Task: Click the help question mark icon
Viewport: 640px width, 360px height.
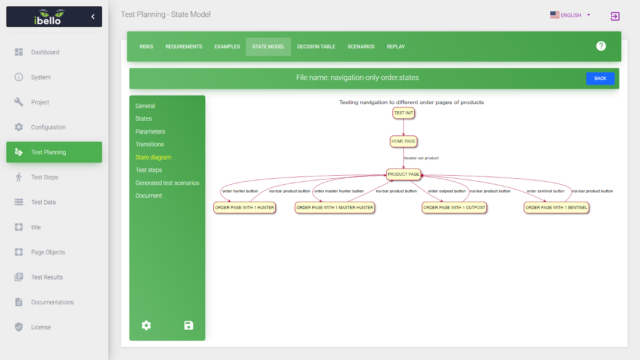Action: 601,46
